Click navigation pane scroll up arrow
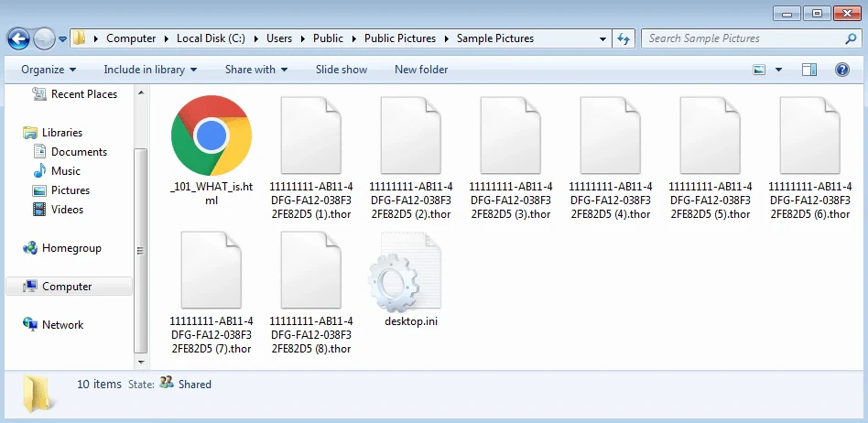This screenshot has height=423, width=868. click(x=141, y=93)
